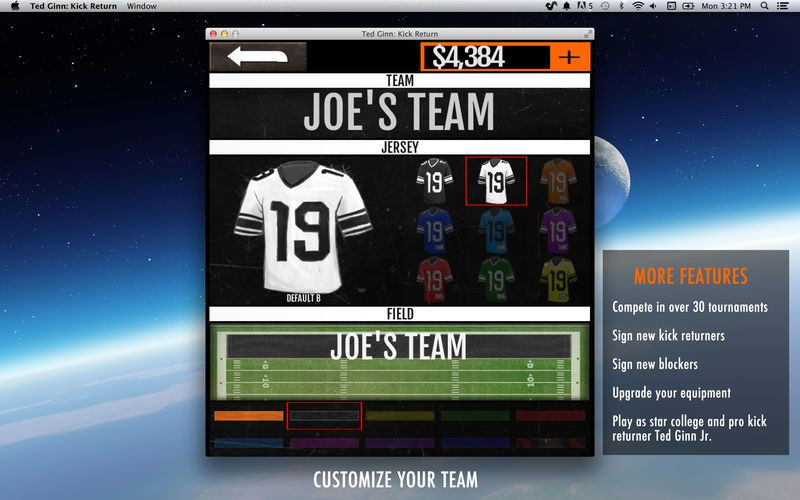Image resolution: width=800 pixels, height=500 pixels.
Task: Open the Ted Ginn: Kick Return app menu
Action: (x=73, y=6)
